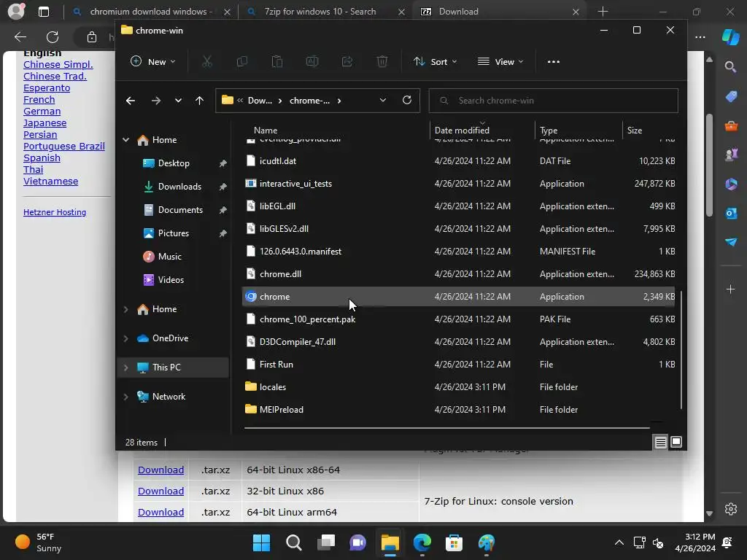The height and width of the screenshot is (560, 747).
Task: Go back in File Explorer navigation
Action: tap(130, 101)
